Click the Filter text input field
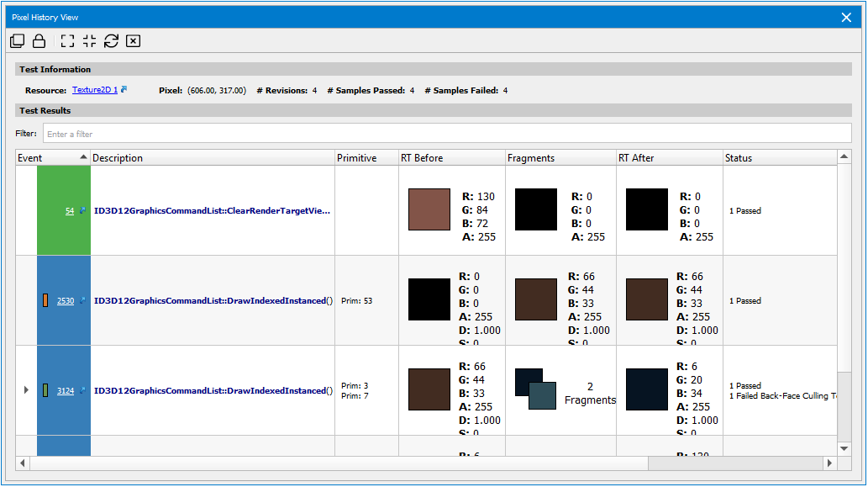 tap(446, 134)
